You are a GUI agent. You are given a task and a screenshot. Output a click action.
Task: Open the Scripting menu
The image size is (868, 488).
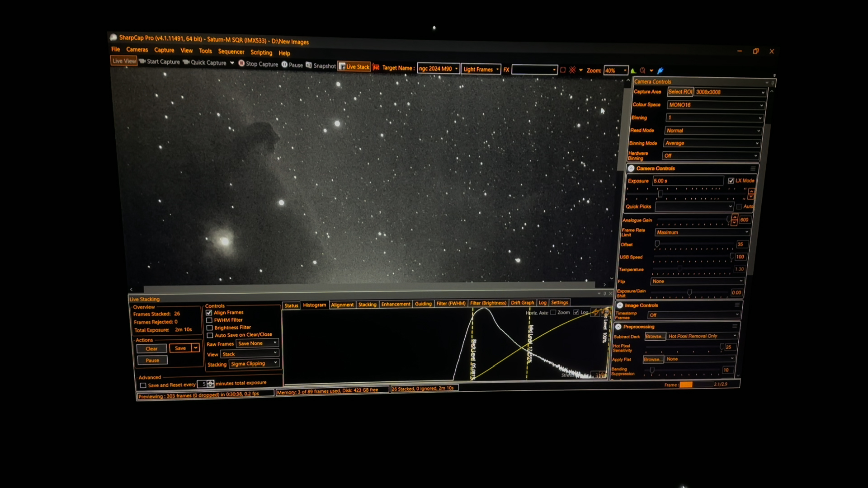coord(261,52)
